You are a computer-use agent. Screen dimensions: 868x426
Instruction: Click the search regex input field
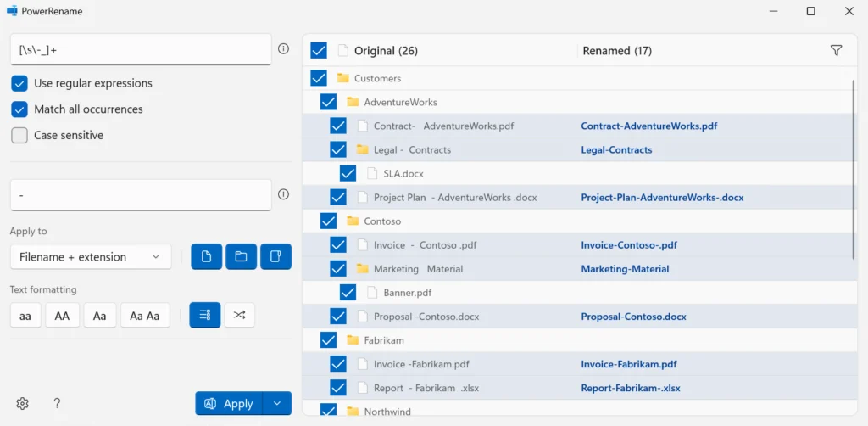[x=142, y=49]
